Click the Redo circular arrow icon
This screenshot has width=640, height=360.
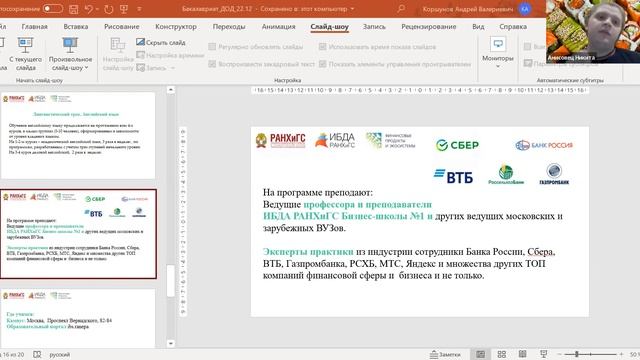click(x=109, y=9)
